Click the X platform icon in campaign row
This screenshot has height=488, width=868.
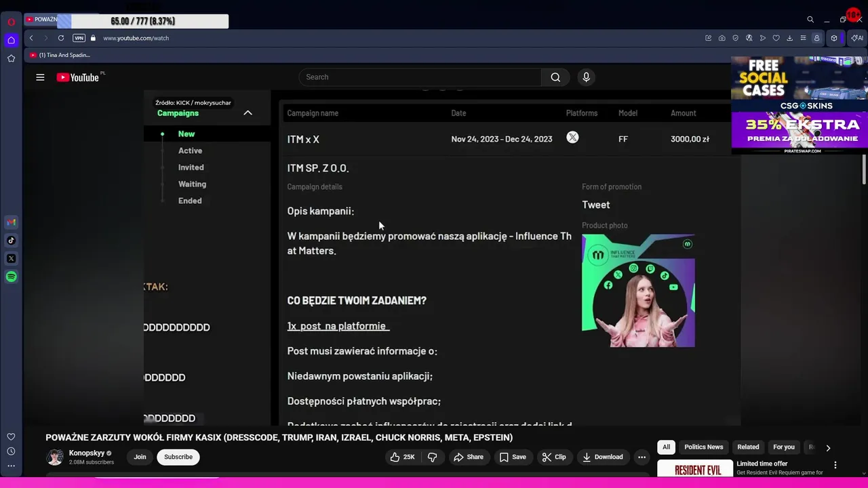tap(573, 138)
